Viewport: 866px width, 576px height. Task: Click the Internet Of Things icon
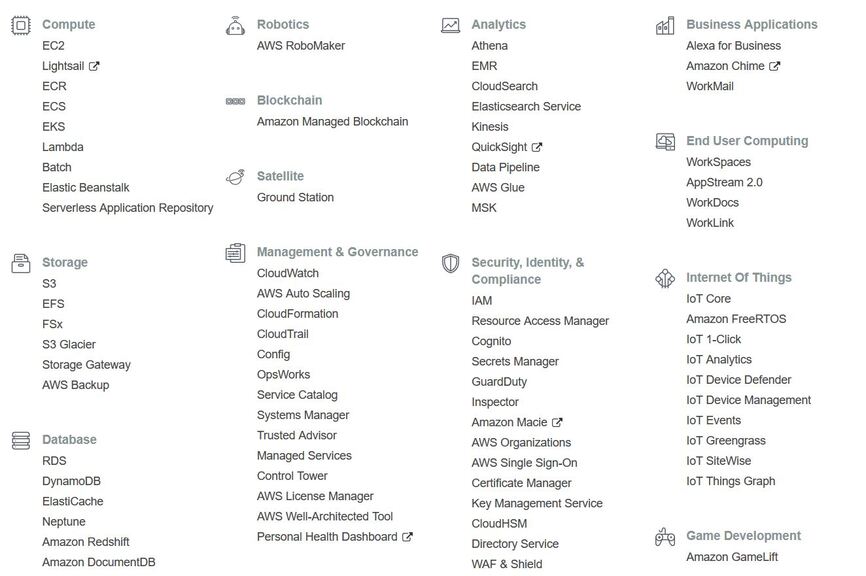coord(665,278)
